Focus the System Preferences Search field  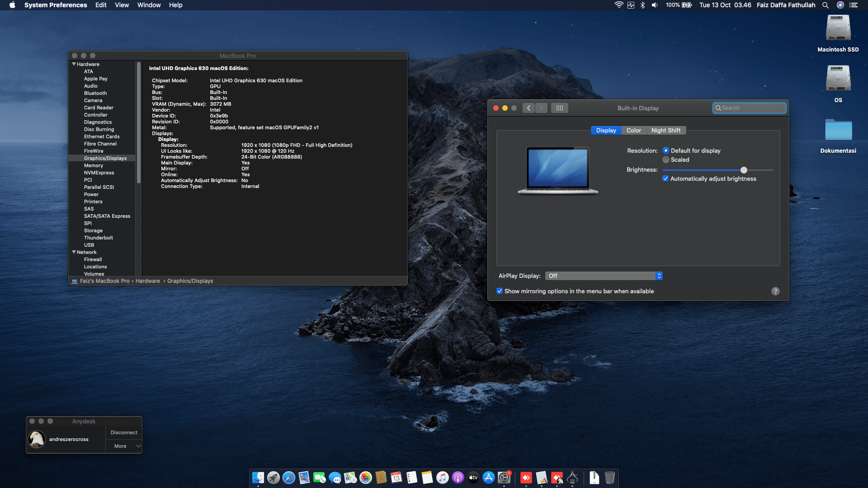pyautogui.click(x=749, y=108)
